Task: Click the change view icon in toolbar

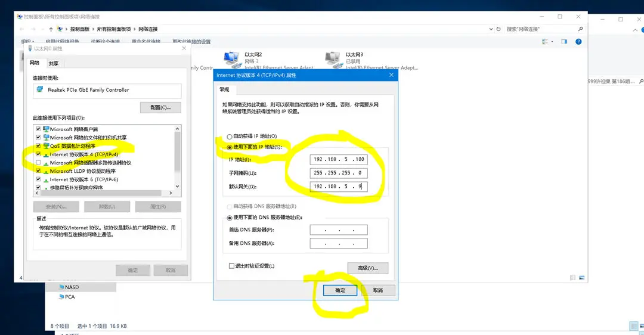Action: (545, 42)
